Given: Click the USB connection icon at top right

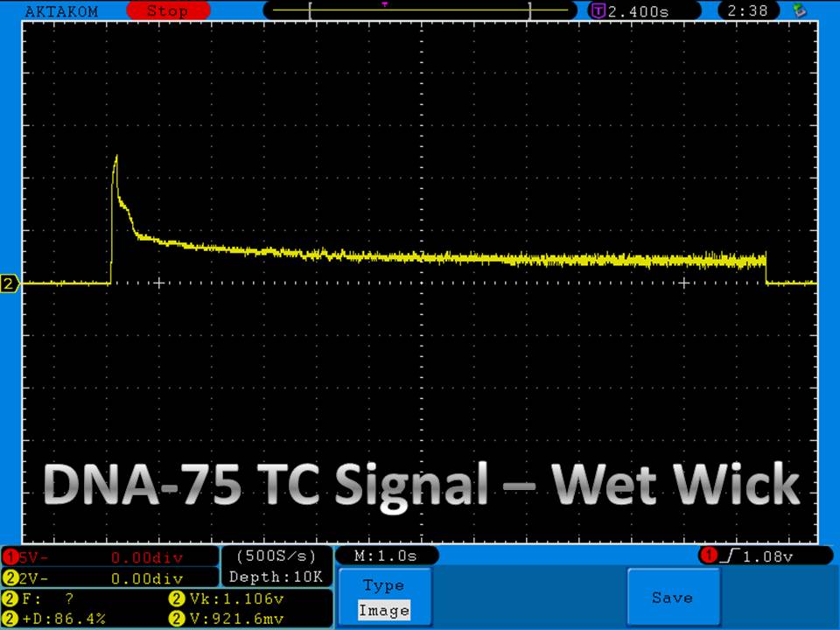Looking at the screenshot, I should tap(798, 11).
